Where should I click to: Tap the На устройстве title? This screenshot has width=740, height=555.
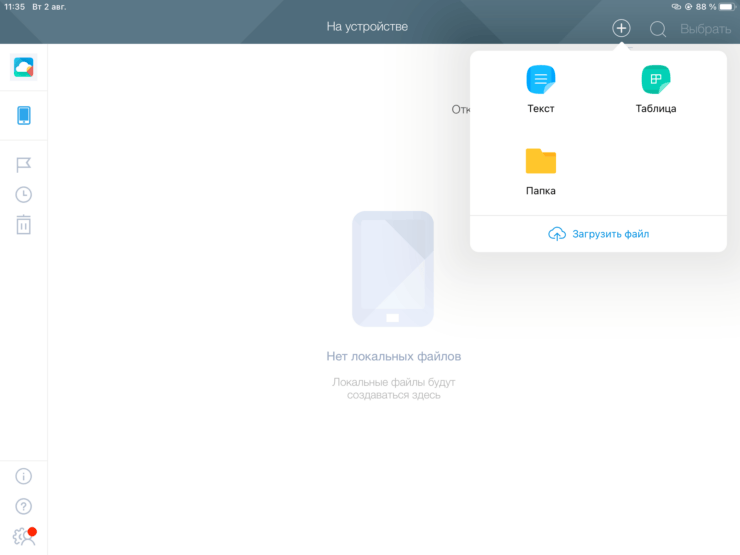(367, 26)
